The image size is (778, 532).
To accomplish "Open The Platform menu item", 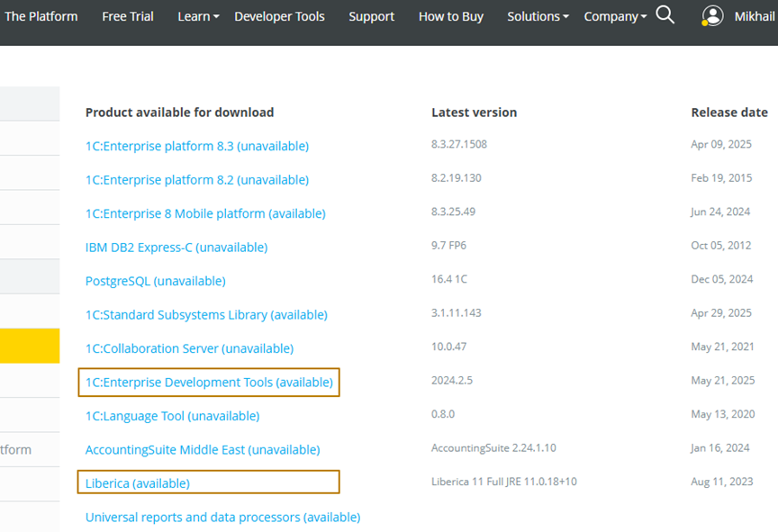I will (41, 16).
